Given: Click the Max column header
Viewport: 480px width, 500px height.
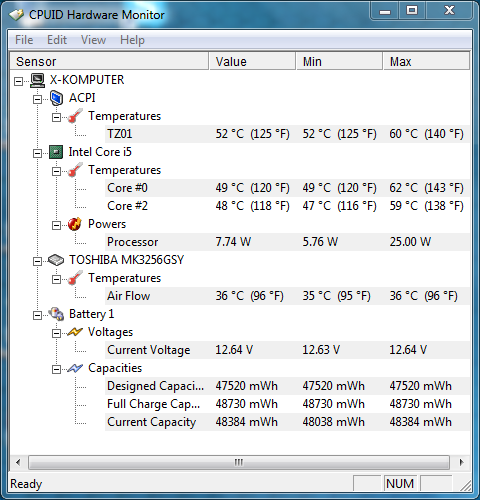Looking at the screenshot, I should pyautogui.click(x=427, y=61).
